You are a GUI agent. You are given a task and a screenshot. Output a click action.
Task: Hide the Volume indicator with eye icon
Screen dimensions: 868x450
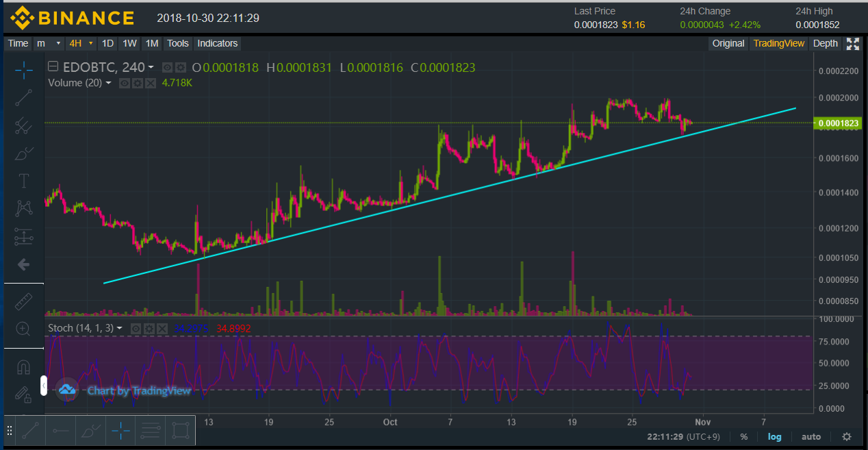[x=125, y=83]
